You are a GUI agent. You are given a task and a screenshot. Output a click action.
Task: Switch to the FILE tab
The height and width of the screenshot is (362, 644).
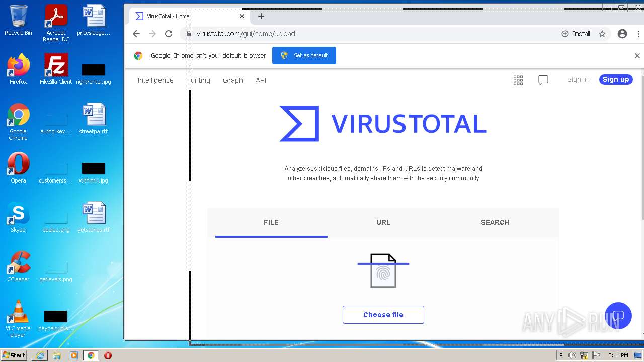click(x=271, y=222)
